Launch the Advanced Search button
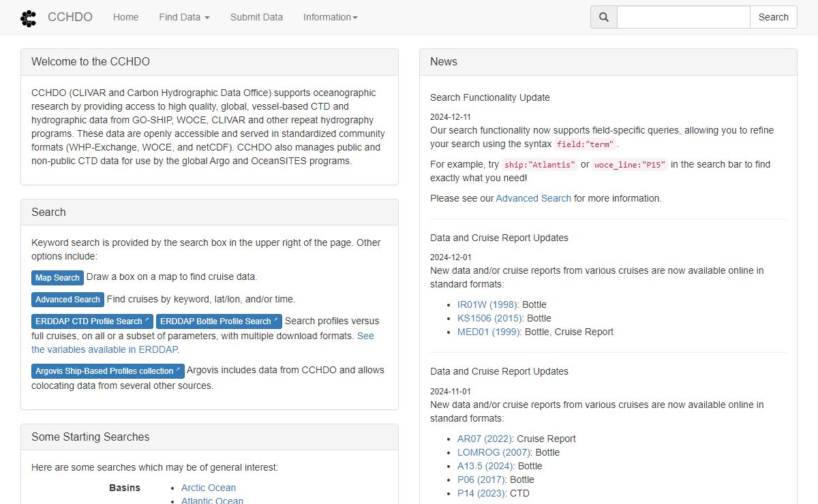This screenshot has height=504, width=818. [x=67, y=299]
